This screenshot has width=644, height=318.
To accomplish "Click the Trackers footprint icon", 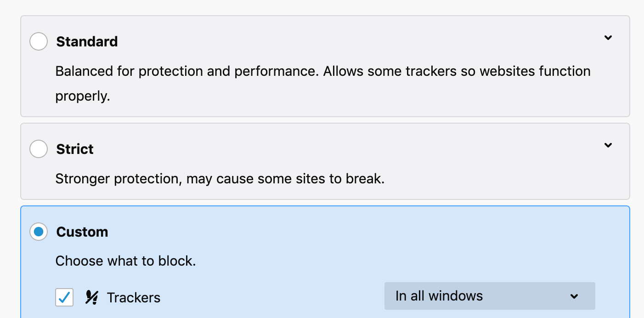I will 91,298.
